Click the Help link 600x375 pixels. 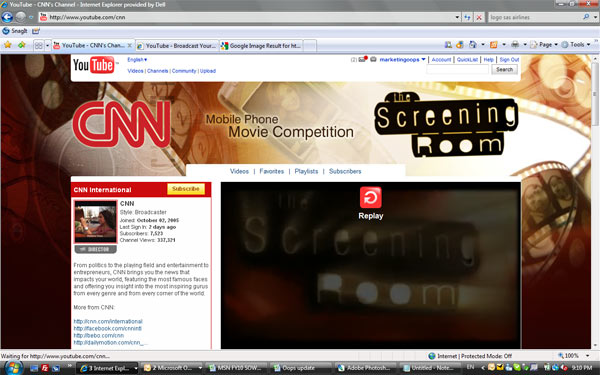click(x=488, y=59)
